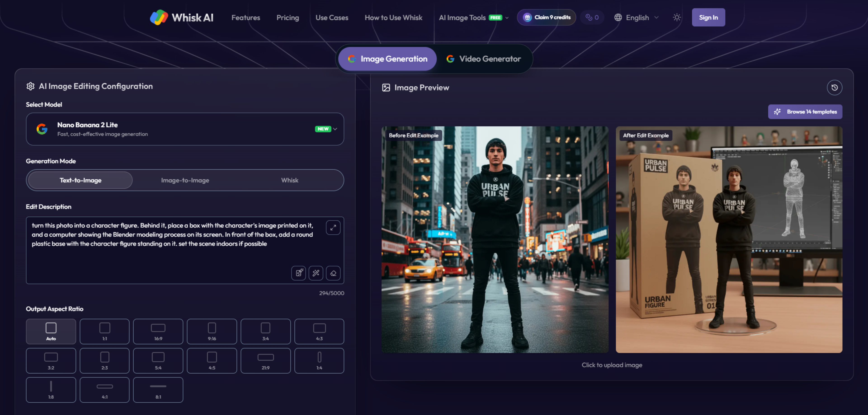Image resolution: width=868 pixels, height=415 pixels.
Task: Click the globe language icon
Action: pyautogui.click(x=618, y=18)
